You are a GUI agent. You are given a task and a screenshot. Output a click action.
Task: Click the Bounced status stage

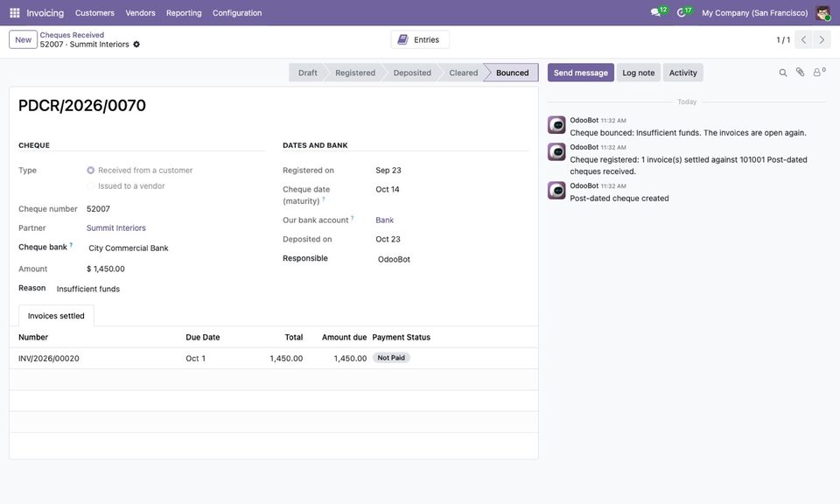tap(512, 73)
